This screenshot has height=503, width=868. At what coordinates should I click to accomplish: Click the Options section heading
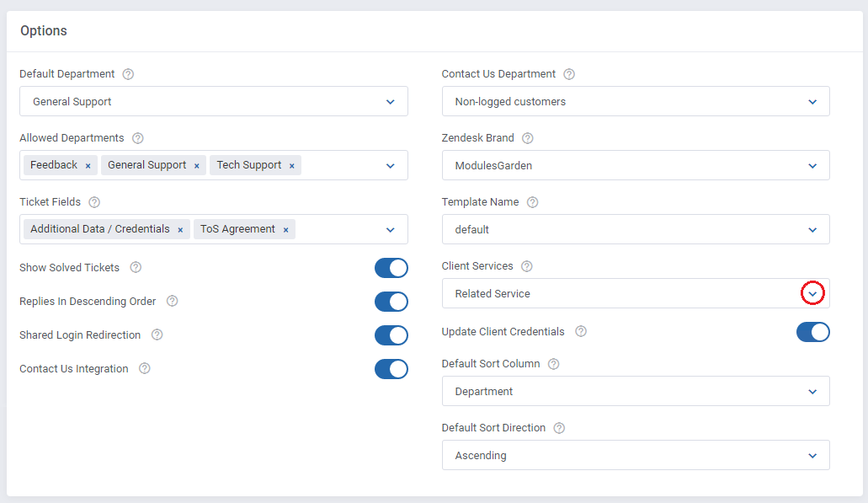[x=44, y=30]
